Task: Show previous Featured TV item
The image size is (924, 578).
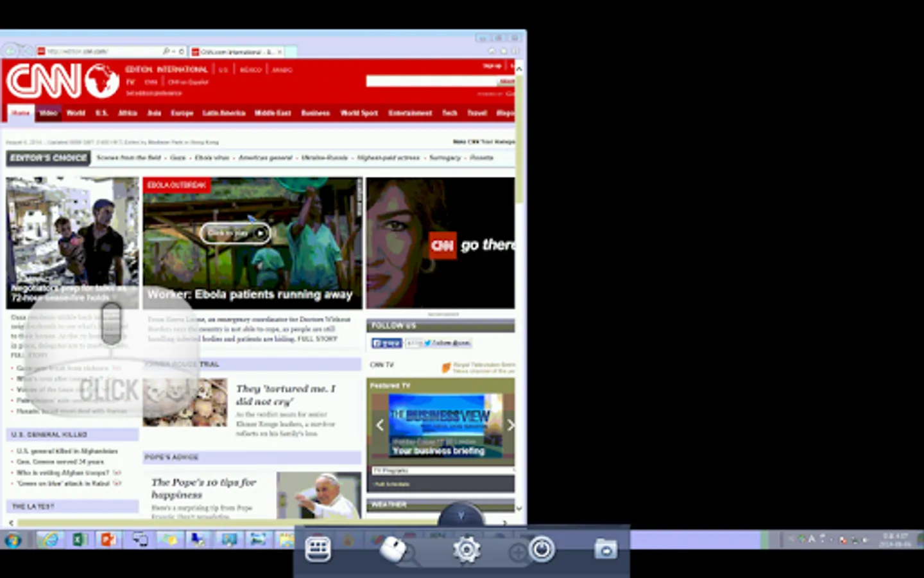Action: (380, 425)
